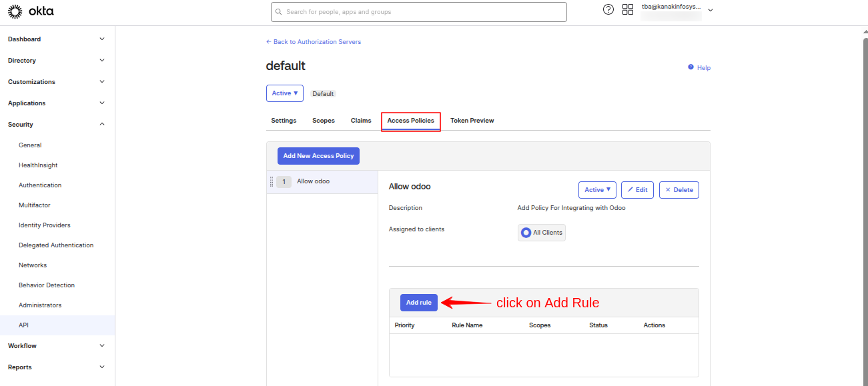Switch to the Scopes tab
Screen dimensions: 868x386
pyautogui.click(x=324, y=121)
